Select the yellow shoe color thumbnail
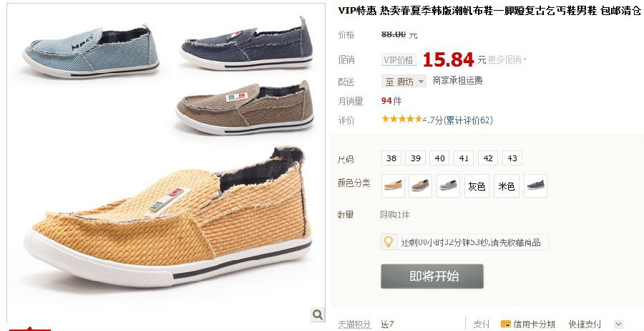The image size is (644, 331). [x=393, y=186]
